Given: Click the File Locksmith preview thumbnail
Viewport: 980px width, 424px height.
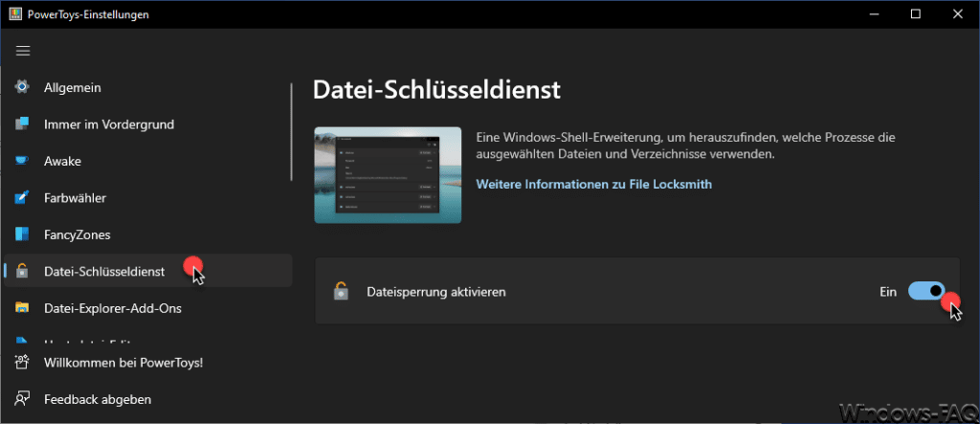Looking at the screenshot, I should [x=388, y=175].
